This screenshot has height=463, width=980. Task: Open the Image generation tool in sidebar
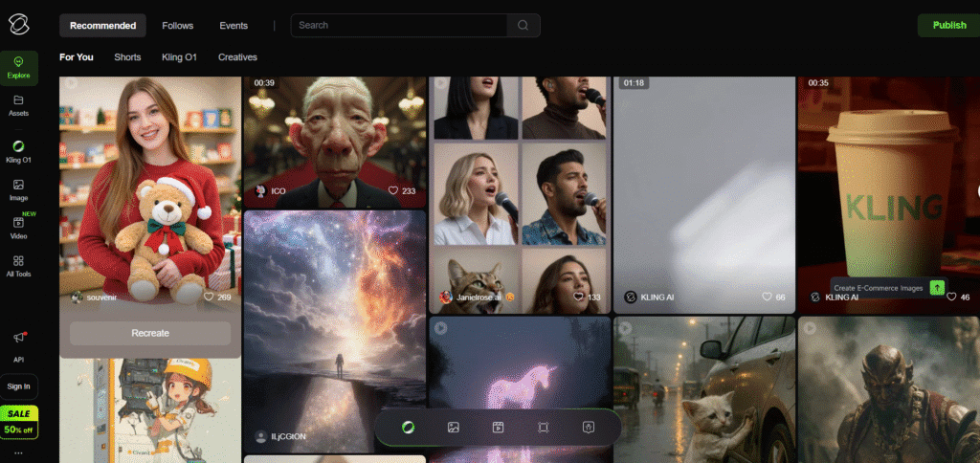click(19, 189)
